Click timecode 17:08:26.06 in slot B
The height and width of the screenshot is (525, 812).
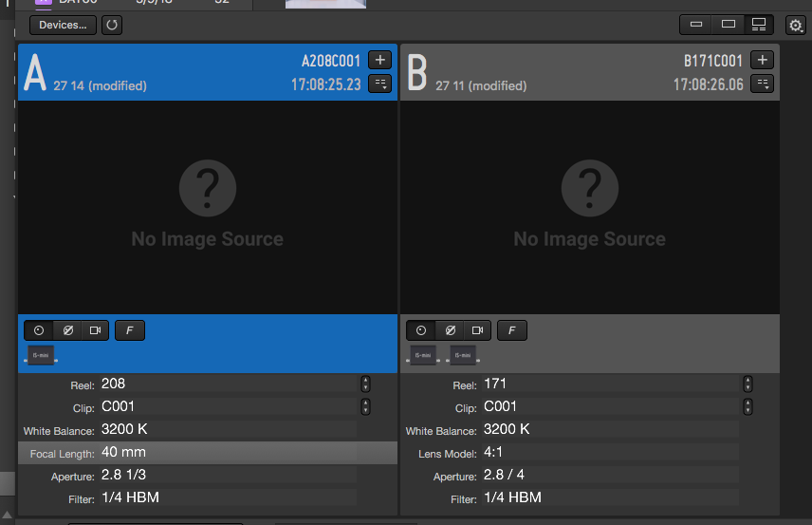708,84
